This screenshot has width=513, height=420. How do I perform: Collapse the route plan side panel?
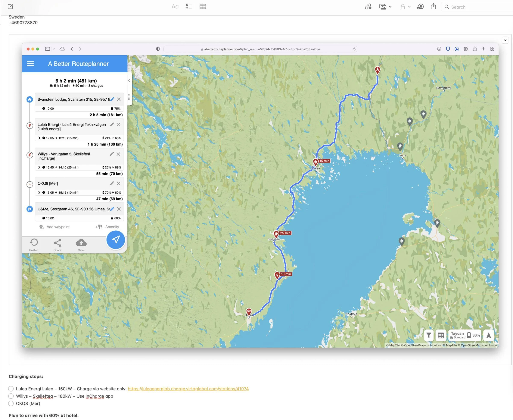tap(129, 80)
